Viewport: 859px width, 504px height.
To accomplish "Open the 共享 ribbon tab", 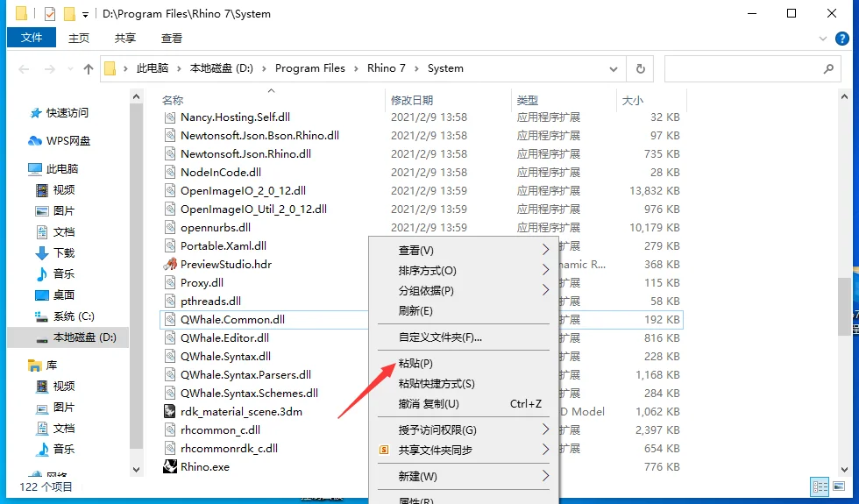I will 125,38.
